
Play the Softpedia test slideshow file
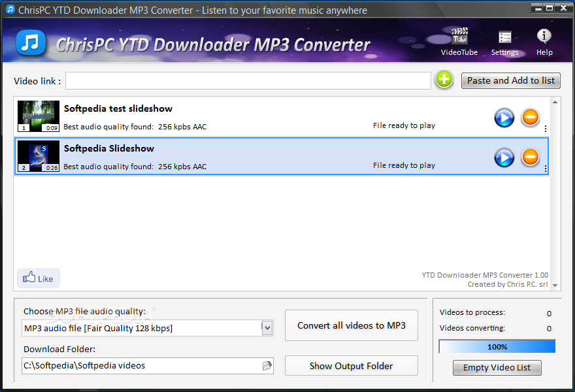click(504, 118)
